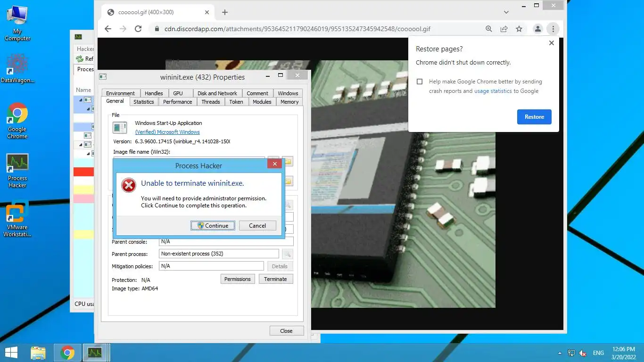Click the address bar URL

pos(297,29)
